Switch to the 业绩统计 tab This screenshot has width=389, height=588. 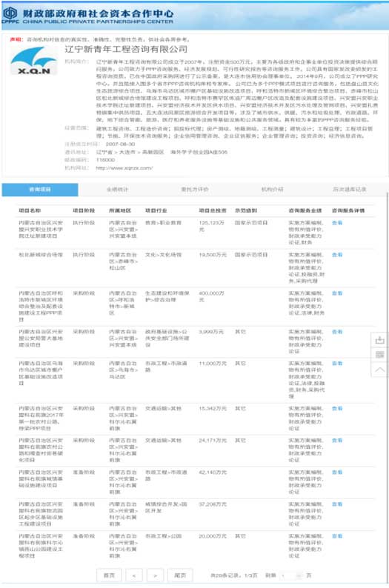tap(117, 190)
